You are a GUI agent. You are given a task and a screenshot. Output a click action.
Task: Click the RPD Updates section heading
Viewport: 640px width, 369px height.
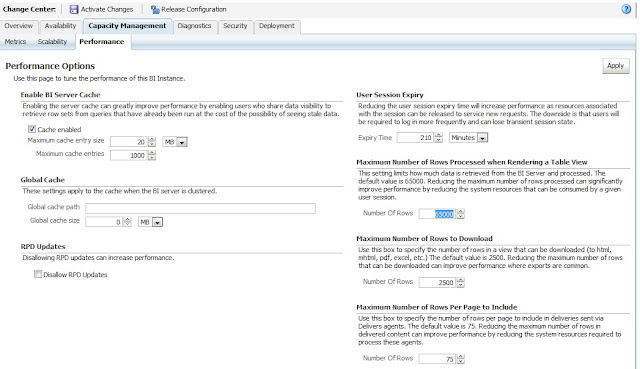click(x=43, y=247)
